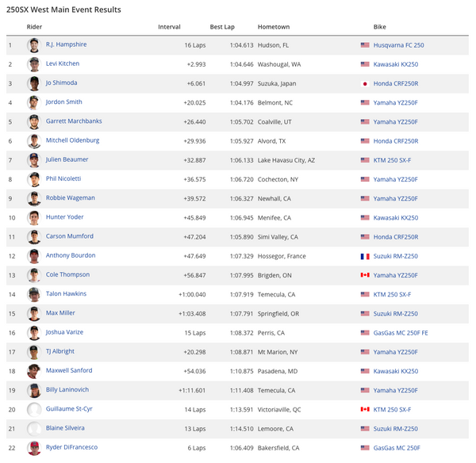
Task: Click the Anthony Bourdon name link
Action: coord(71,255)
